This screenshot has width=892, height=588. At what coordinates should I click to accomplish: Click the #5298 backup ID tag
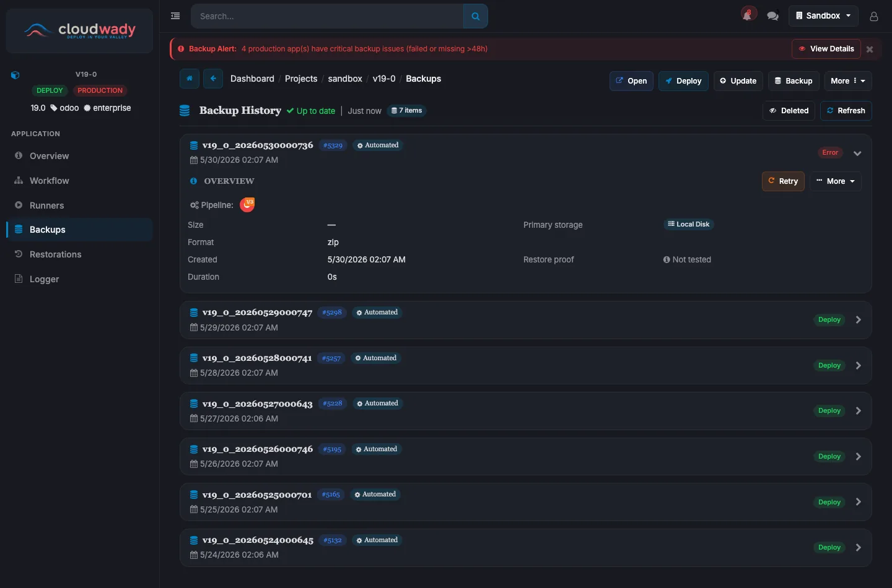point(332,313)
